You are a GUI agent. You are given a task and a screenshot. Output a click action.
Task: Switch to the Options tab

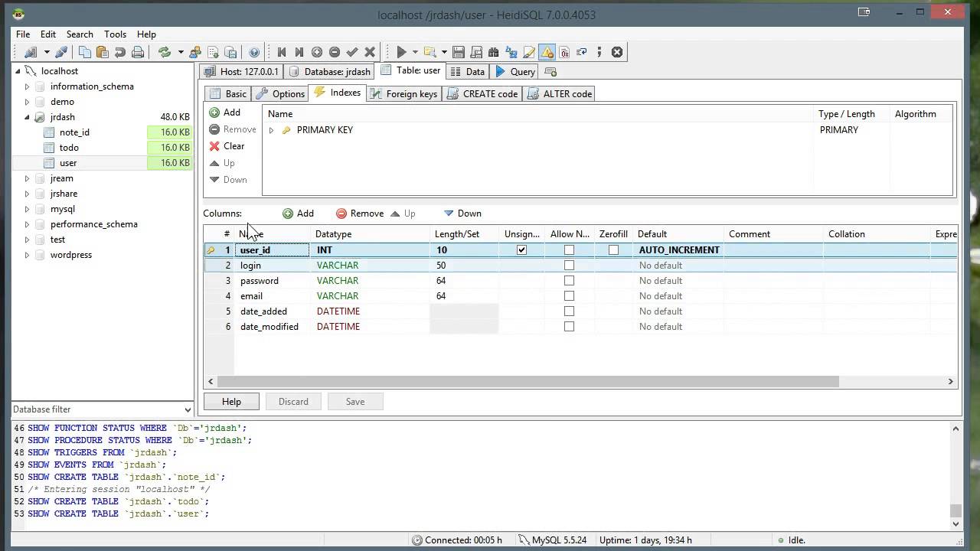pyautogui.click(x=280, y=93)
